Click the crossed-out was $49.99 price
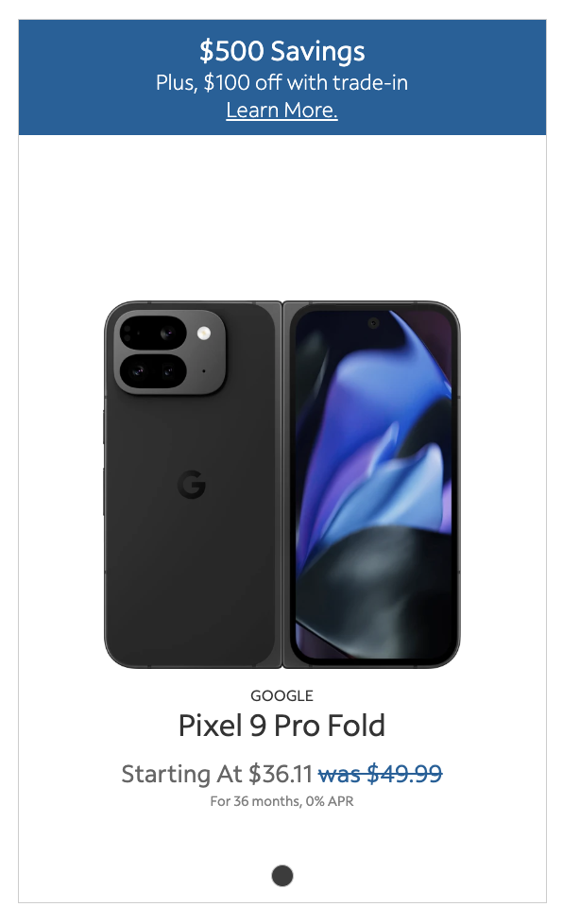The width and height of the screenshot is (563, 924). (x=380, y=774)
